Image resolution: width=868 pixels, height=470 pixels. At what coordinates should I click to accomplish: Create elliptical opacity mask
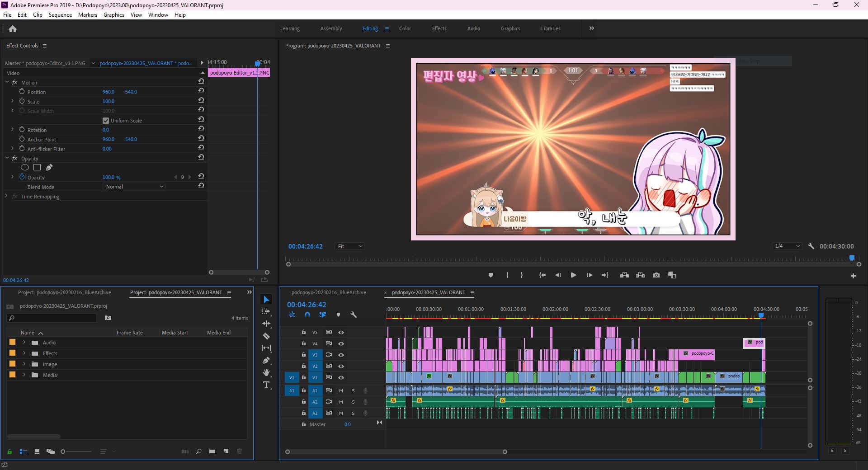click(x=25, y=168)
